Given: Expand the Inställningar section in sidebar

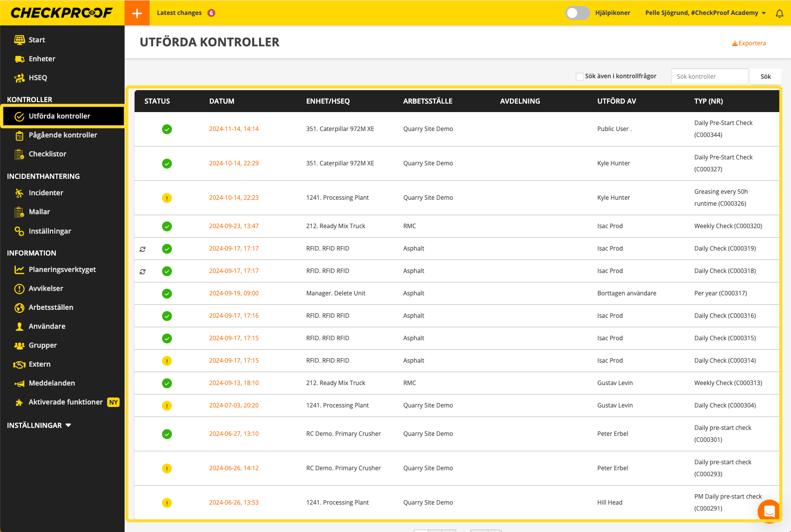Looking at the screenshot, I should [39, 425].
